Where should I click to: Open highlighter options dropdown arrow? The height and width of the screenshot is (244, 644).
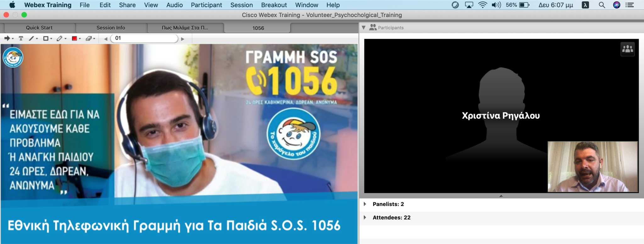[x=65, y=39]
